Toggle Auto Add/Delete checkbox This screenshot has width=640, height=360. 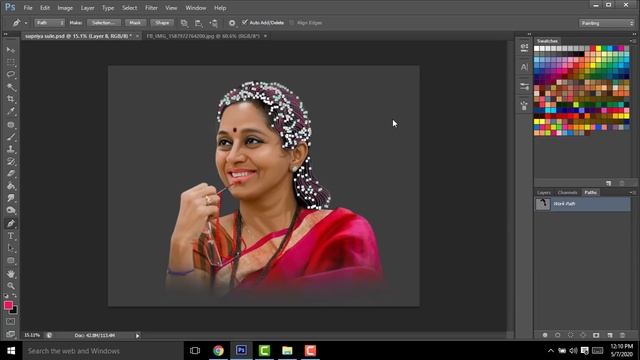(x=245, y=22)
